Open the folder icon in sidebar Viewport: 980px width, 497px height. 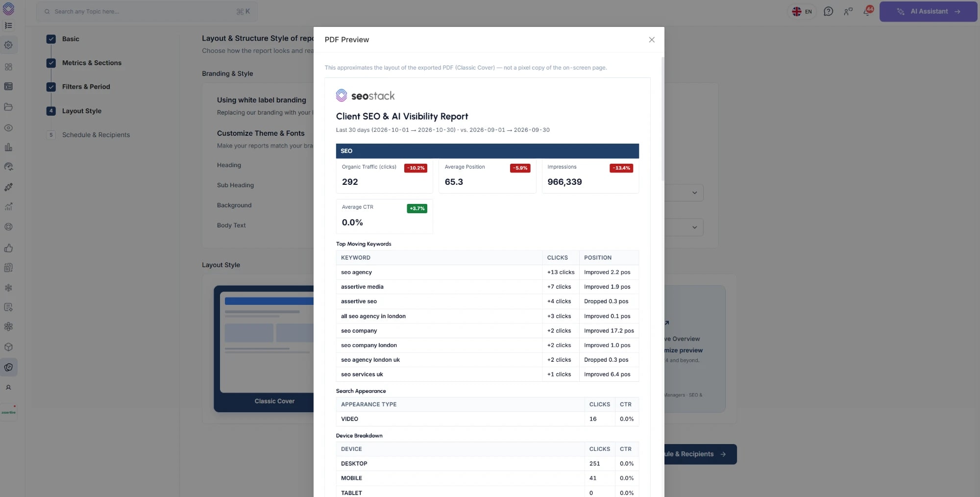point(8,107)
